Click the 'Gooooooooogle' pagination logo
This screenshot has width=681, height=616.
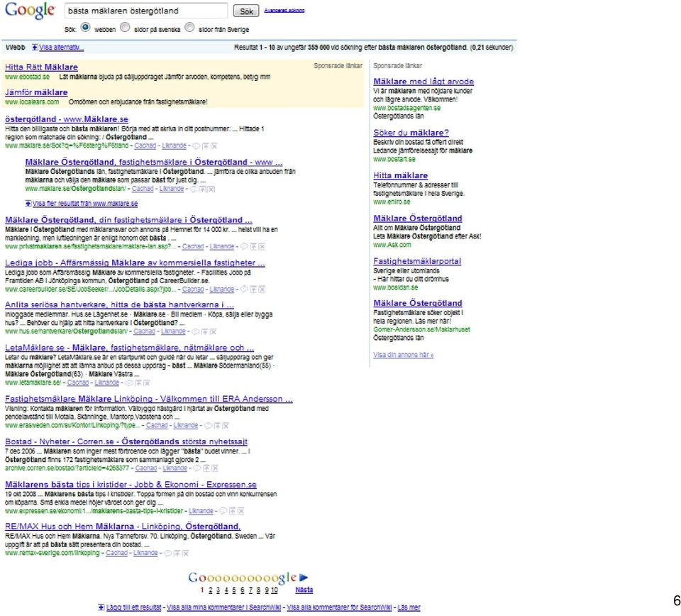pos(243,578)
